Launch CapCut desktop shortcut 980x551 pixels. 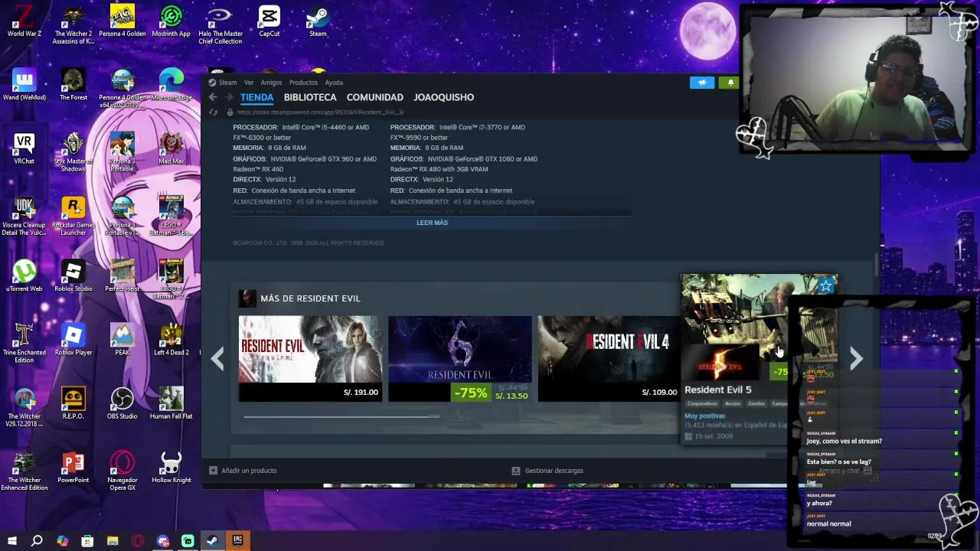pos(269,21)
